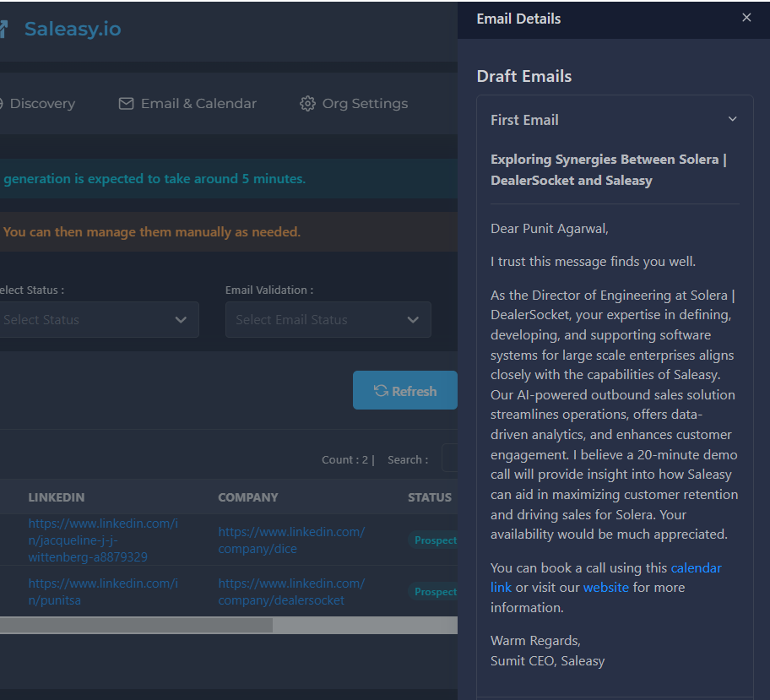This screenshot has width=770, height=700.
Task: Open the punitsa LinkedIn profile link
Action: (103, 591)
